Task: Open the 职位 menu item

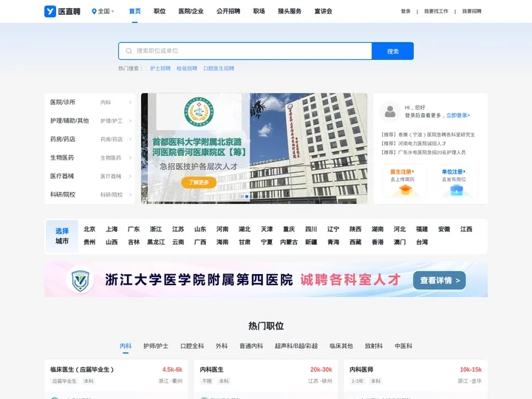Action: (160, 11)
